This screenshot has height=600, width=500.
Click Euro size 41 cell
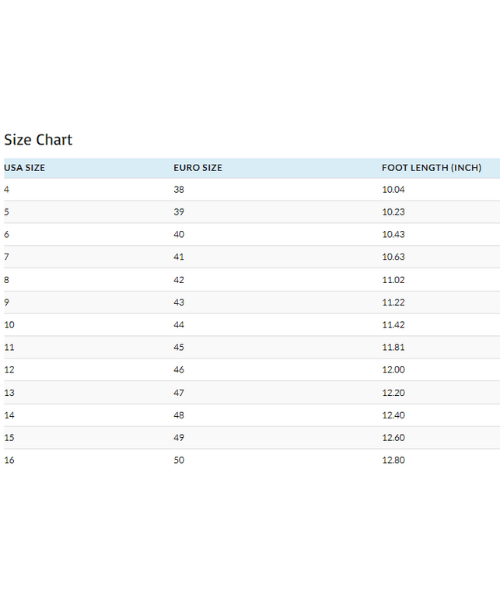[179, 257]
